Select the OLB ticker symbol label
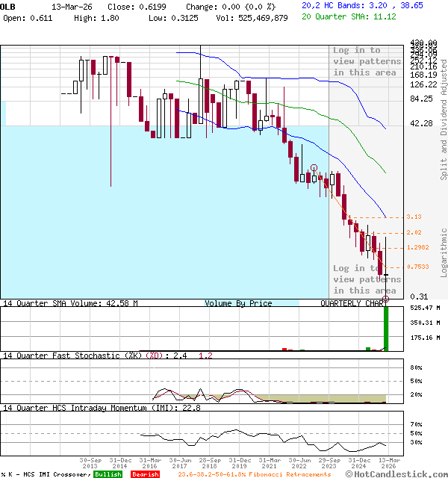448x478 pixels. 10,5
